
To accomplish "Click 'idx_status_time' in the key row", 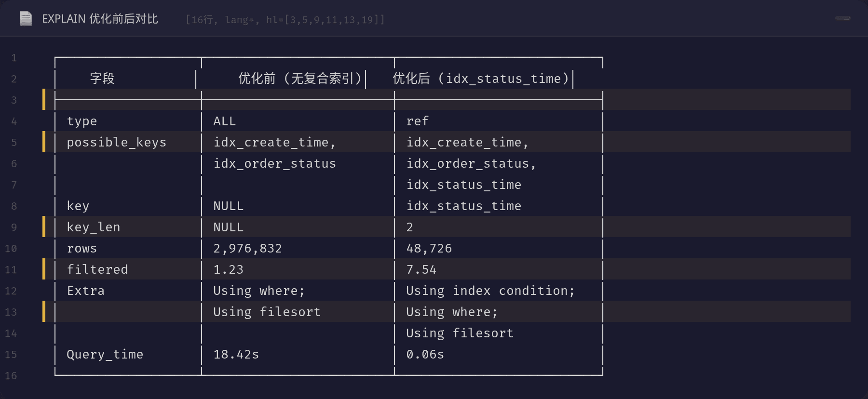I will click(x=463, y=206).
